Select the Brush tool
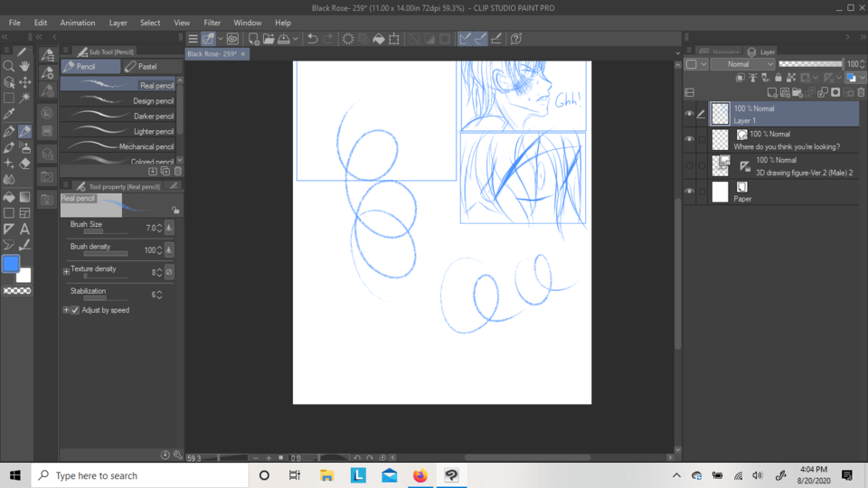Image resolution: width=868 pixels, height=488 pixels. tap(9, 147)
